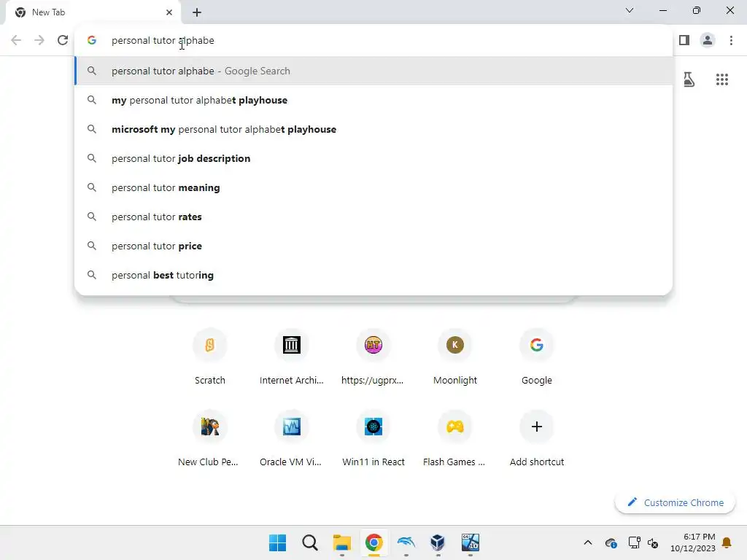Click the notification bell in system tray
The width and height of the screenshot is (747, 560).
pos(727,542)
